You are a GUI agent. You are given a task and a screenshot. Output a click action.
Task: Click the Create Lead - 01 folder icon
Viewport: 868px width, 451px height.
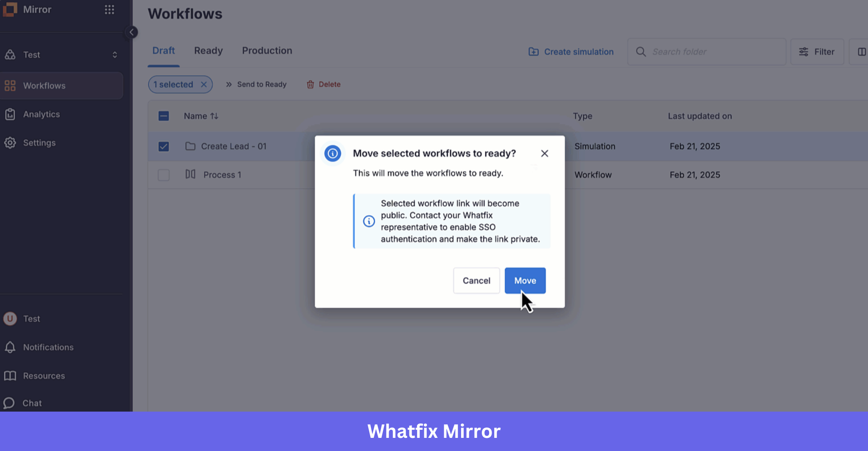190,146
